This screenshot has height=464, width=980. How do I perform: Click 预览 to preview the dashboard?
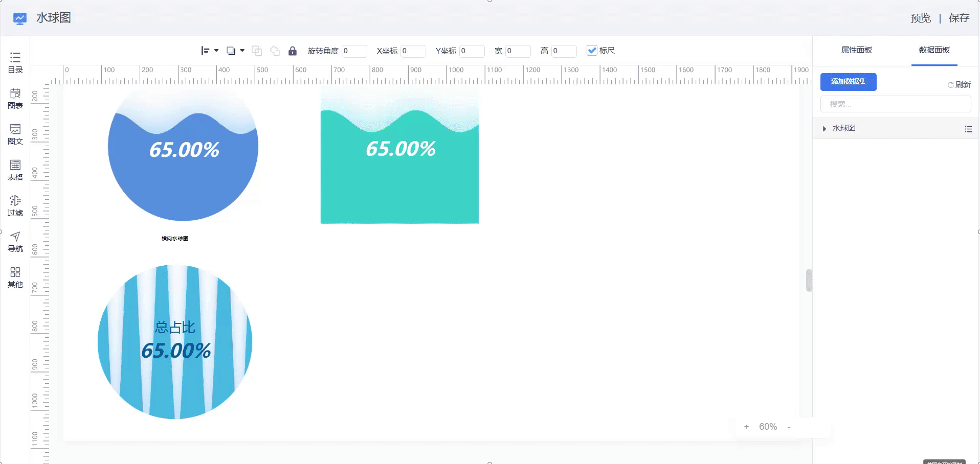(921, 18)
